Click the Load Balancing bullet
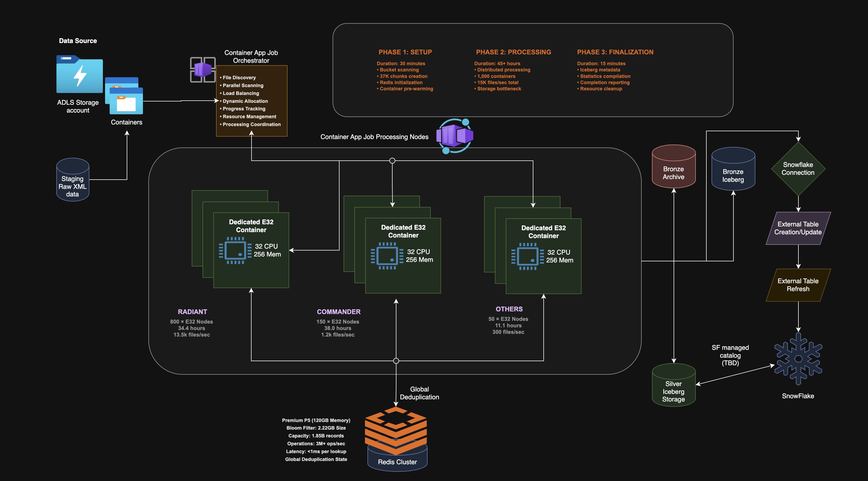Viewport: 868px width, 481px height. coord(240,93)
